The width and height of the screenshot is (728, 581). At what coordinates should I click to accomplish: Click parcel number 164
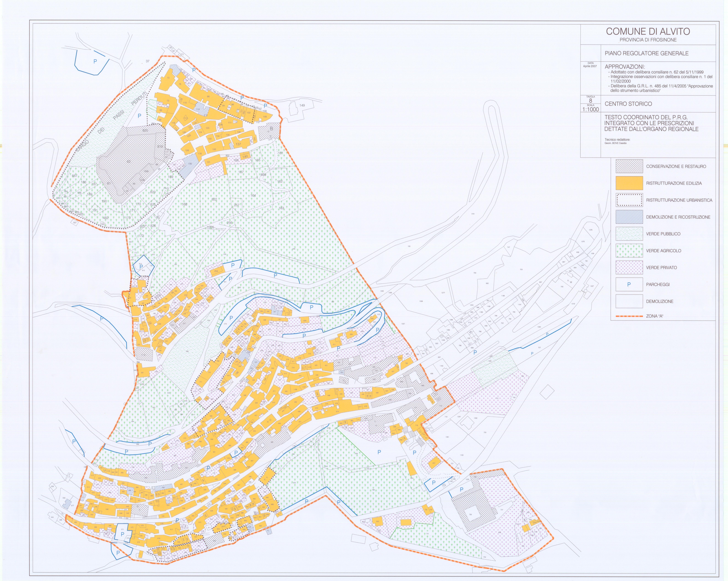pos(253,195)
